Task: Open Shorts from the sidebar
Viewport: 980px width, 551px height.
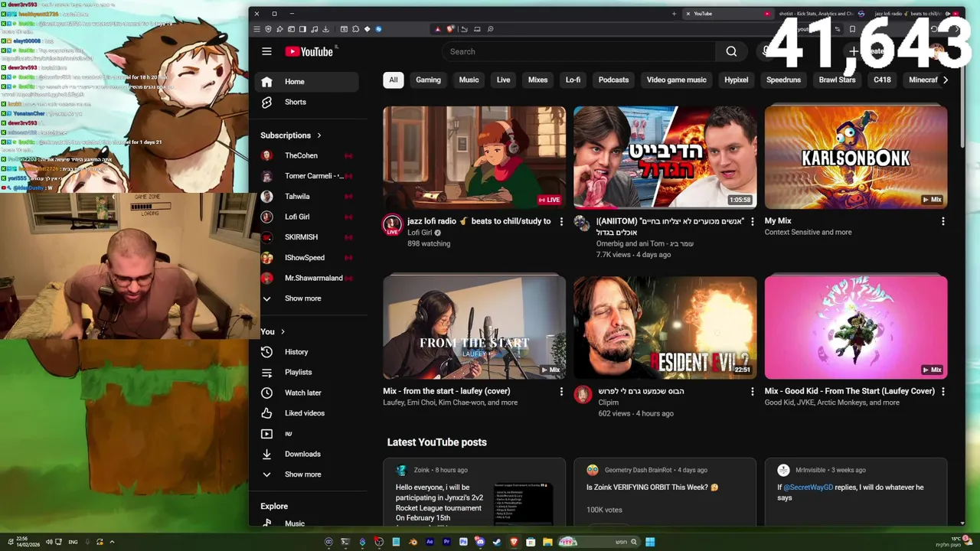Action: click(x=306, y=102)
